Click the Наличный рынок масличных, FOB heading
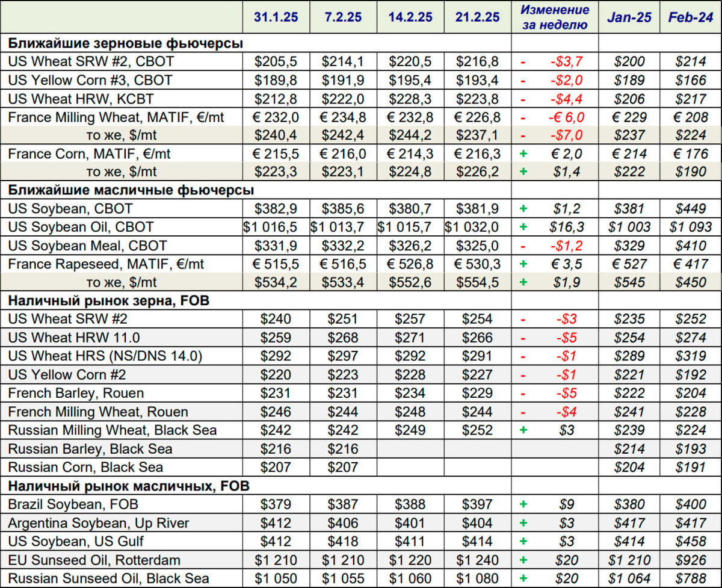Image resolution: width=722 pixels, height=588 pixels. pyautogui.click(x=128, y=485)
